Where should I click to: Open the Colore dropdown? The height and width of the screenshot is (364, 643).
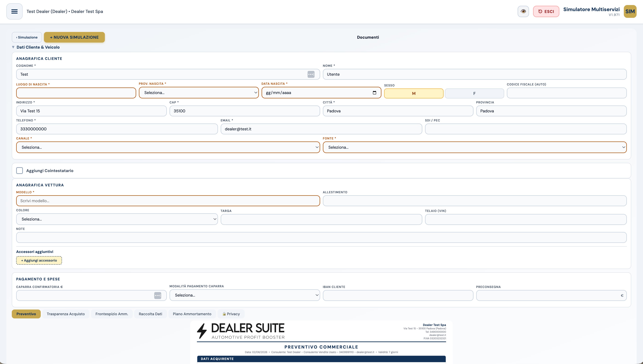click(117, 219)
